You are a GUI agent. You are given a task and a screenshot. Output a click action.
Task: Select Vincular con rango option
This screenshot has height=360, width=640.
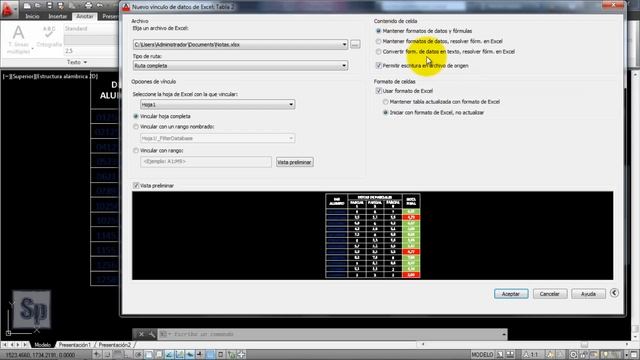point(158,151)
